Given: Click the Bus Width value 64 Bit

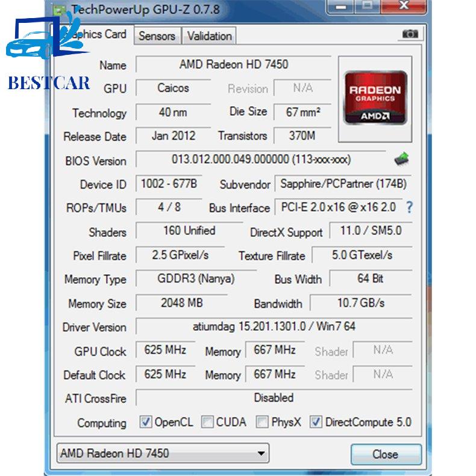Looking at the screenshot, I should (x=371, y=279).
